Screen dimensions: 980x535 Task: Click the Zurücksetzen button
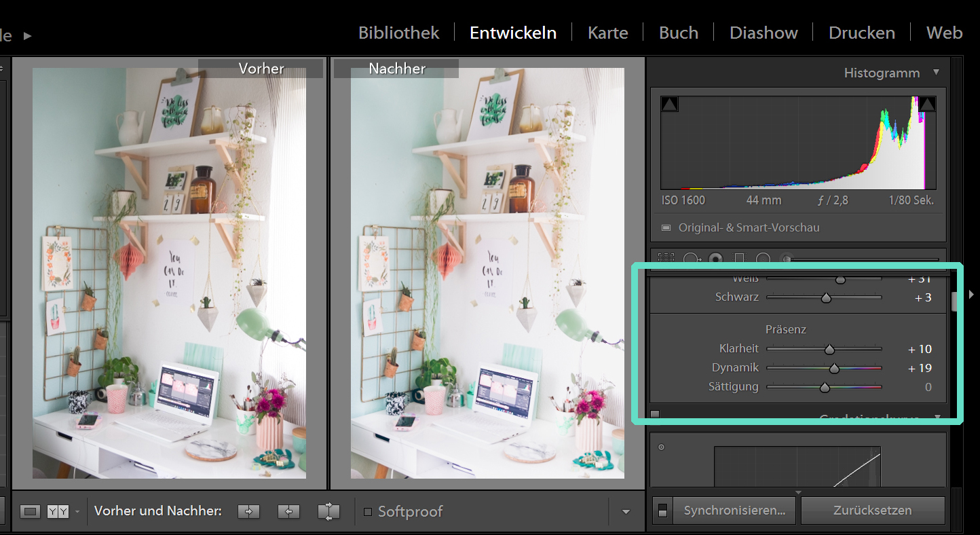tap(872, 511)
